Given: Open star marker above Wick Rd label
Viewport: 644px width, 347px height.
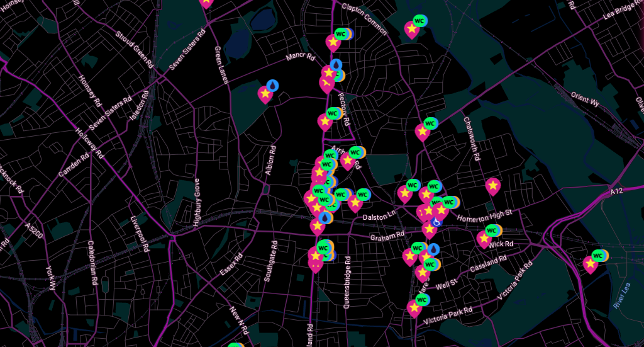Looking at the screenshot, I should coord(484,239).
